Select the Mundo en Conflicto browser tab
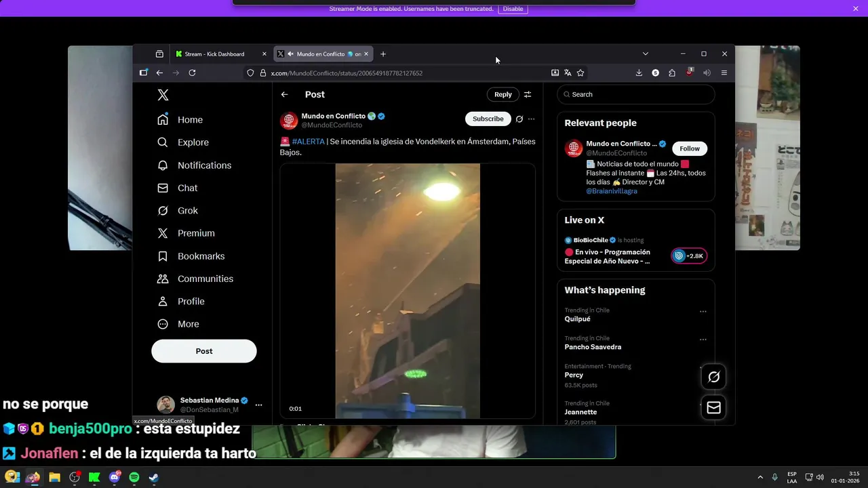 (x=323, y=54)
